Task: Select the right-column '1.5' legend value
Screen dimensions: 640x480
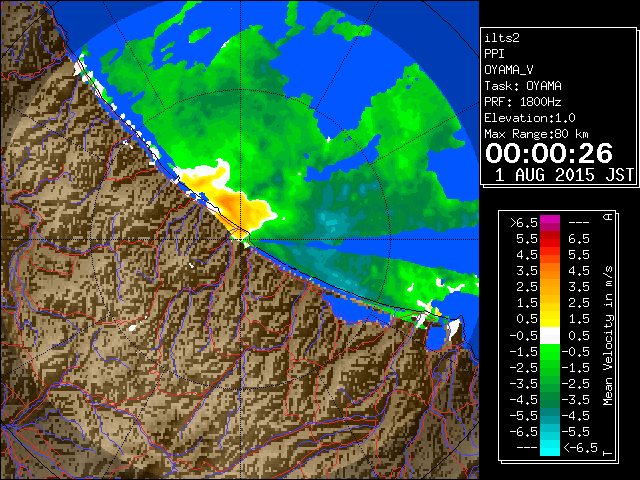Action: (579, 319)
